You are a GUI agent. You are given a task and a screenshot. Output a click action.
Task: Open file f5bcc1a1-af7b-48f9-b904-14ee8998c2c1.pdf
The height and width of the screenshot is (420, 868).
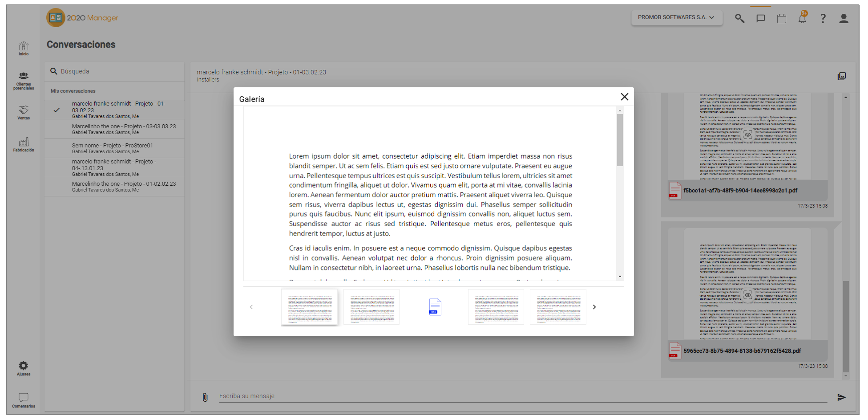[x=740, y=191]
